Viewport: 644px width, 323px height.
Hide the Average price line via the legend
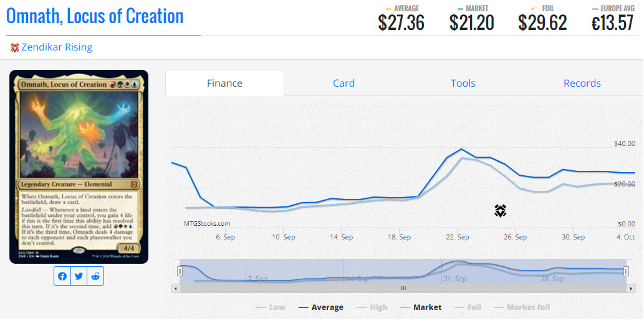321,307
